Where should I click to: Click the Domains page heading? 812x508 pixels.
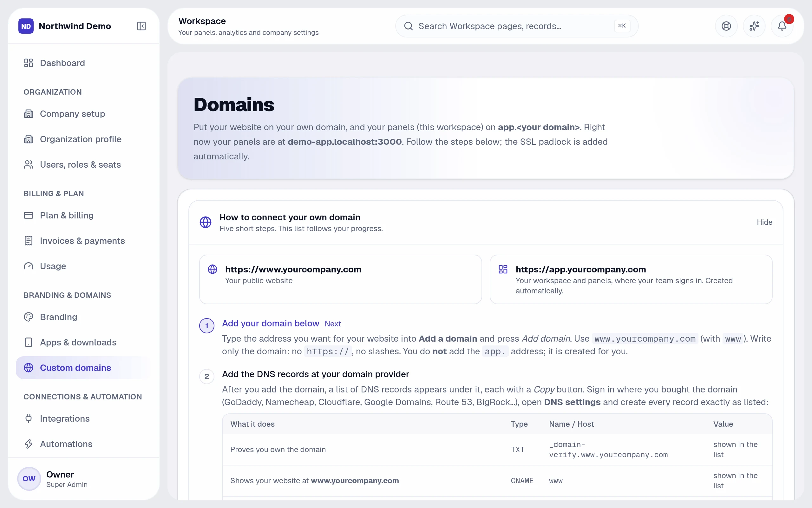click(234, 104)
